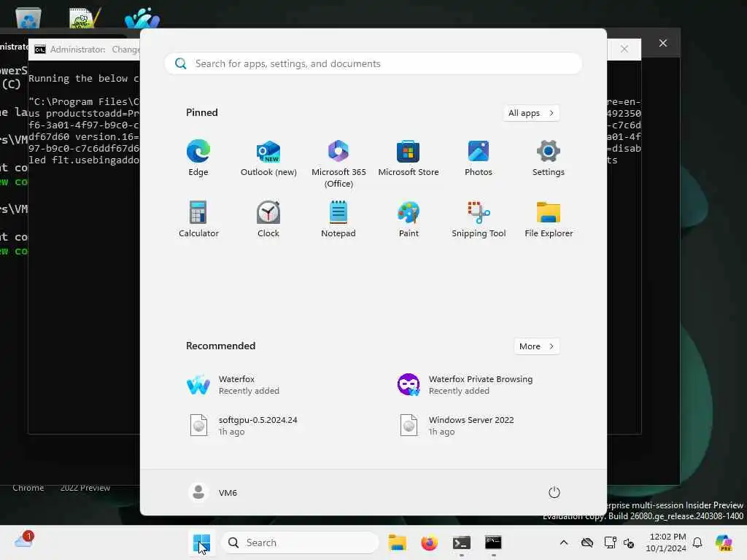Show more recommended items
This screenshot has width=747, height=560.
[536, 346]
